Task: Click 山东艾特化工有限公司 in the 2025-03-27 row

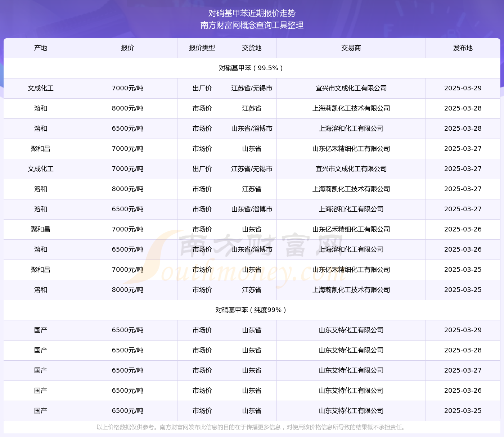Action: (351, 370)
